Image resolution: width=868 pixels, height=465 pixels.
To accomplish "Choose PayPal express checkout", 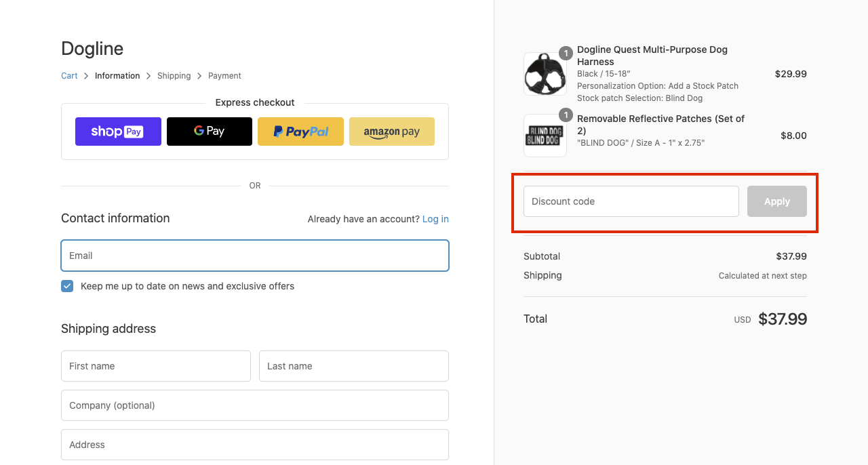I will [x=300, y=132].
